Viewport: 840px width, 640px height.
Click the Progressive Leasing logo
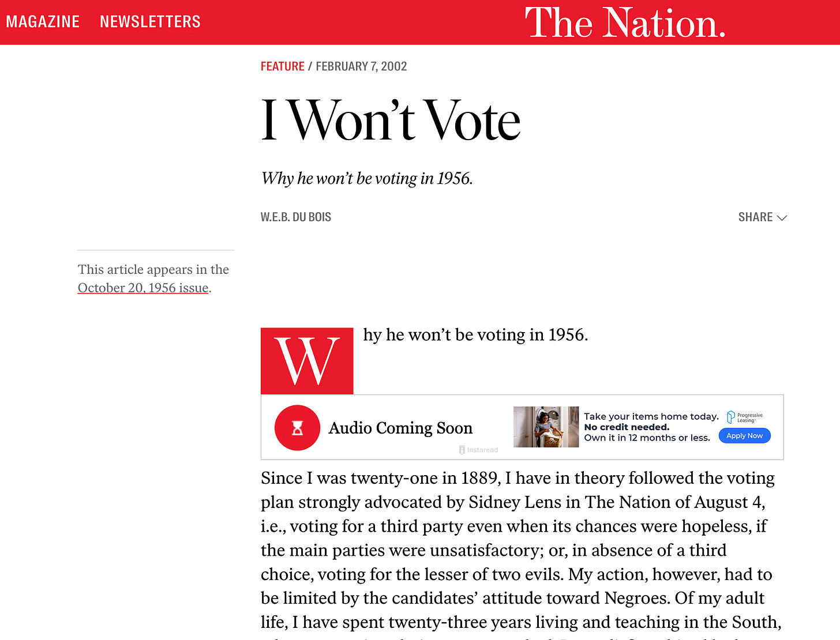pos(745,417)
